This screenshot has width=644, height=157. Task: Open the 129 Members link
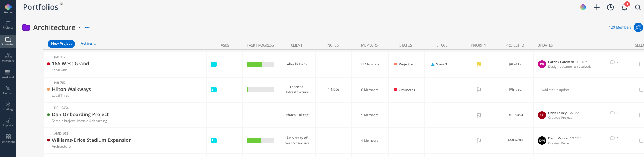[x=620, y=27]
